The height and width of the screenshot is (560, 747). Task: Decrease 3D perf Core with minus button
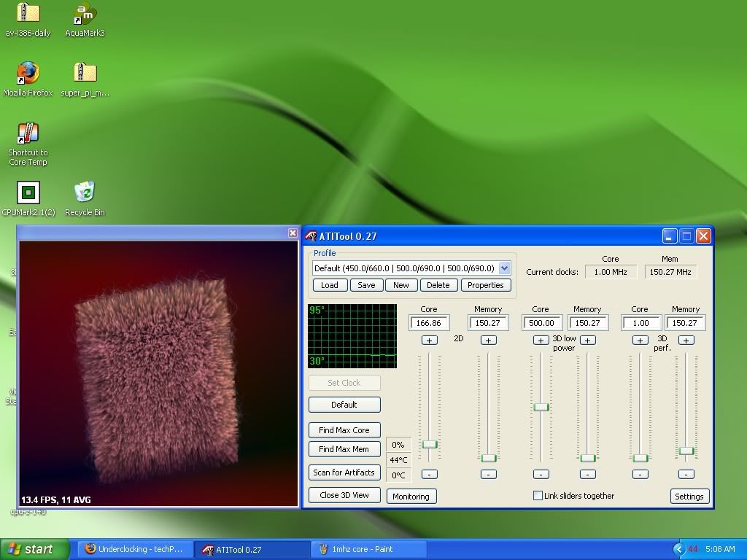640,474
